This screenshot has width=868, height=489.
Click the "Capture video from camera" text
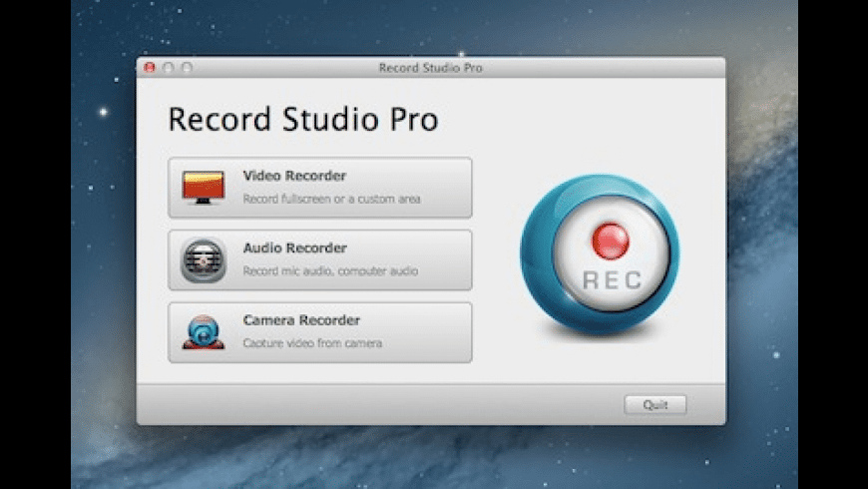pyautogui.click(x=312, y=343)
